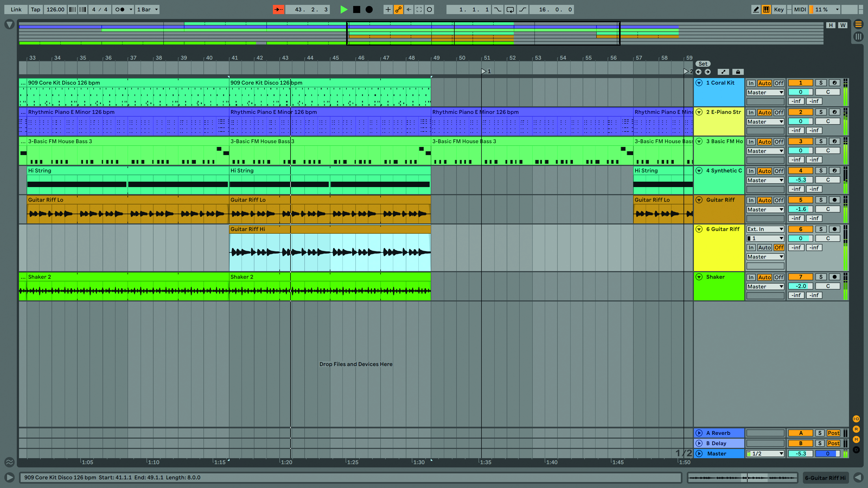
Task: Click the 4 / 4 time signature field
Action: [x=100, y=9]
